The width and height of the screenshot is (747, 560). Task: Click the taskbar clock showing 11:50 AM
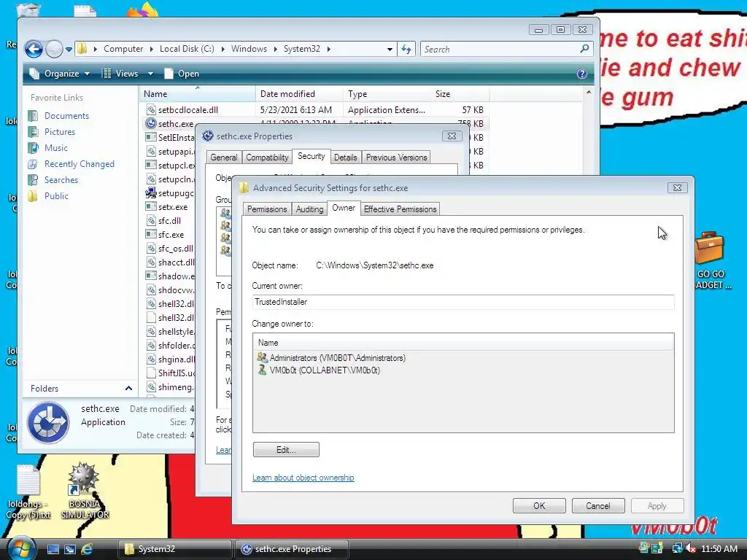[719, 549]
